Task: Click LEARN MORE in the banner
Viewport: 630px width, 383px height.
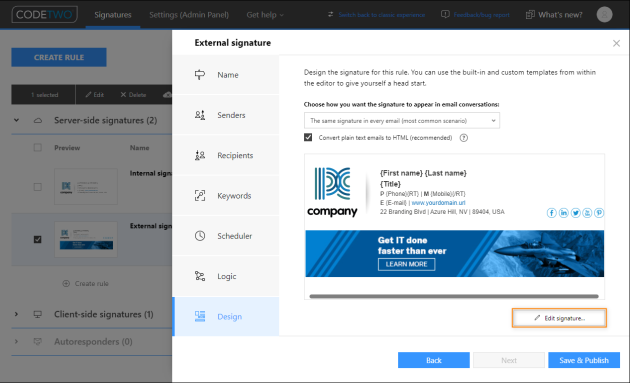Action: [x=406, y=264]
